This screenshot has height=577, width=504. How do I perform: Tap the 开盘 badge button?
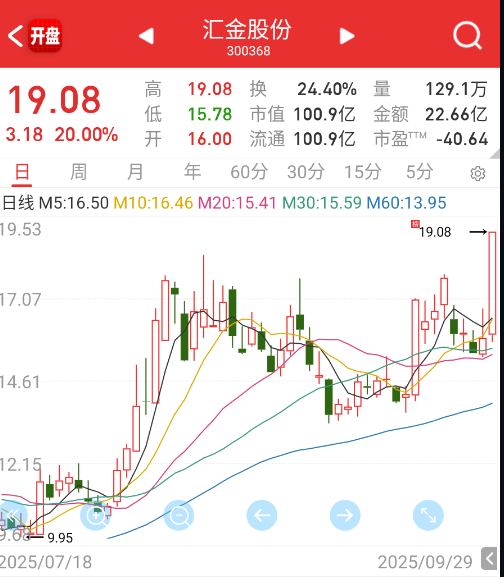tap(45, 36)
